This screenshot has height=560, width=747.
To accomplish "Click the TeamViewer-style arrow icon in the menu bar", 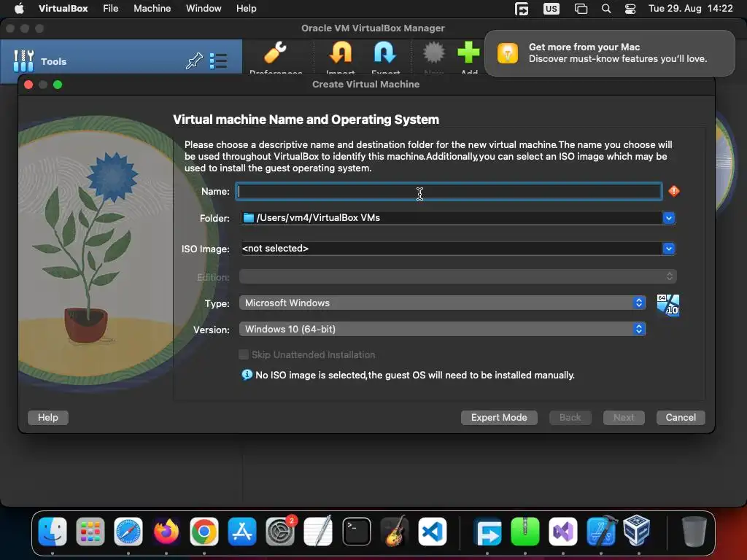I will 522,9.
